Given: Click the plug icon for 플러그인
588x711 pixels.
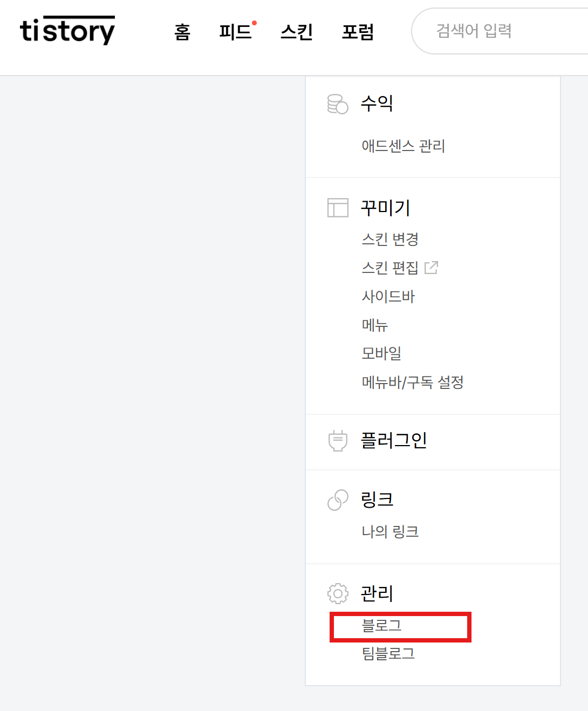Looking at the screenshot, I should (337, 441).
